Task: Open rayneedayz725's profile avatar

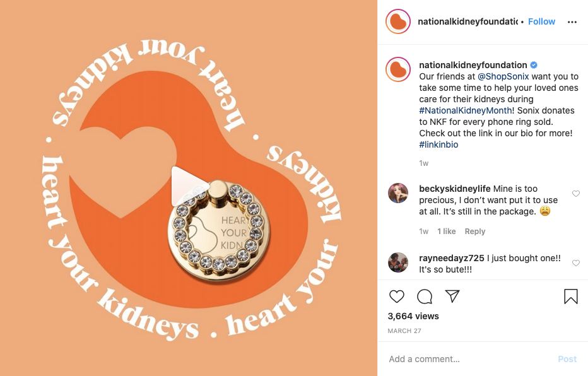Action: 398,262
